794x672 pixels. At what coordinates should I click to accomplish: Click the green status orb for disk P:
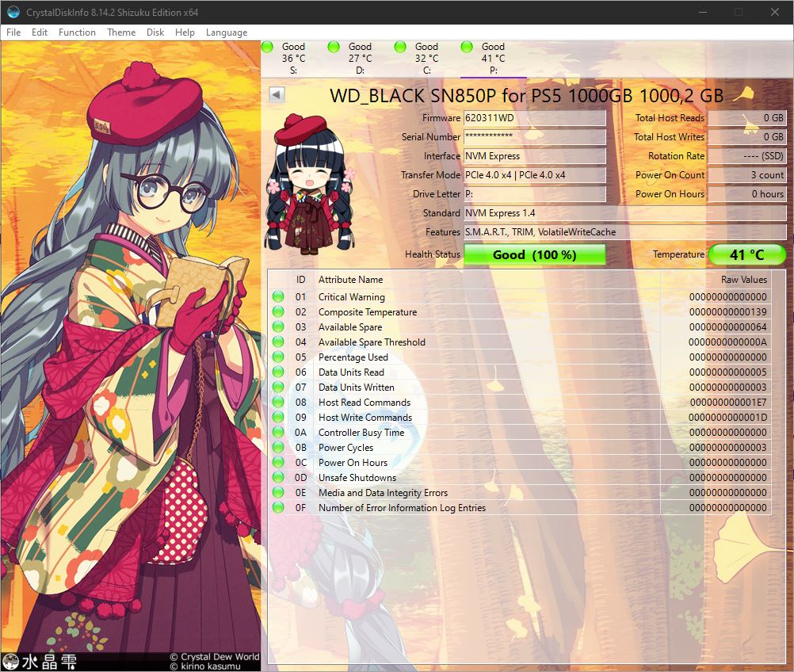467,47
